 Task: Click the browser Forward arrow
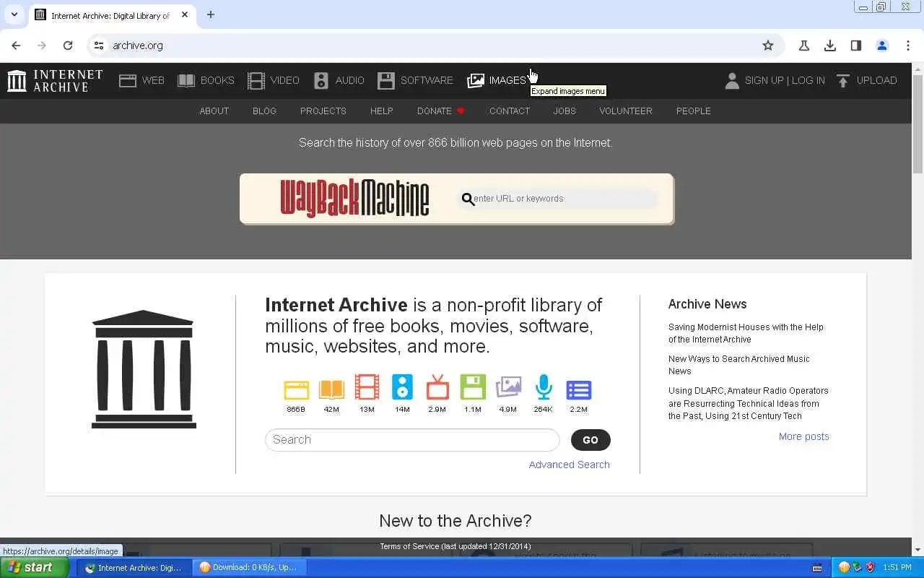tap(42, 46)
